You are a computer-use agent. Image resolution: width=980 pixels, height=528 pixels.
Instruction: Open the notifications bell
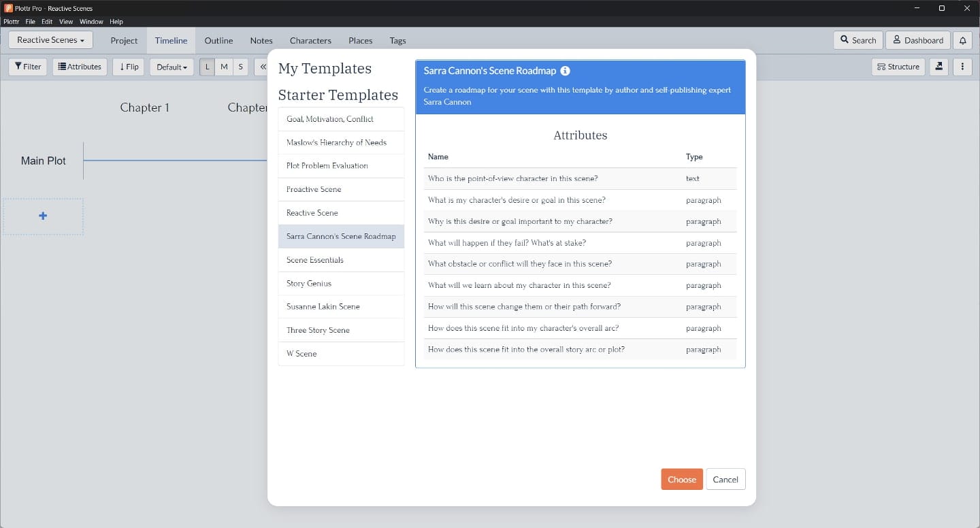click(x=962, y=40)
